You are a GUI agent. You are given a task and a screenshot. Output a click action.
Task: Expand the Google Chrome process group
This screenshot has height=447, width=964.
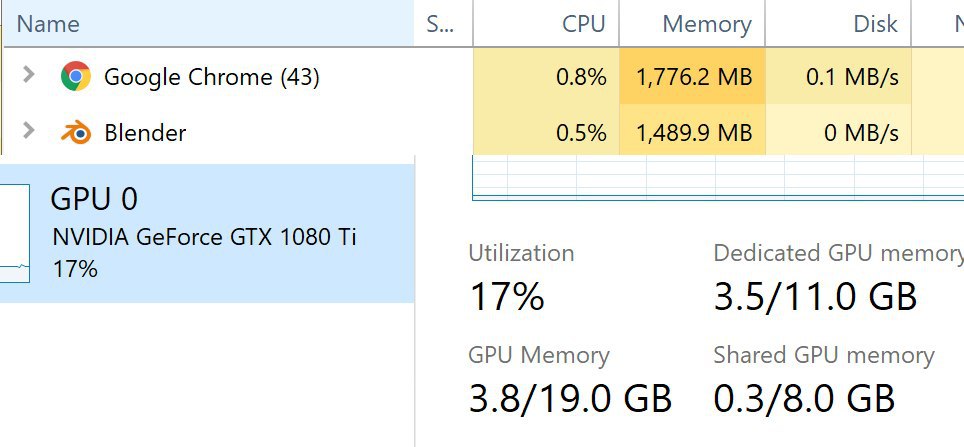(x=28, y=75)
